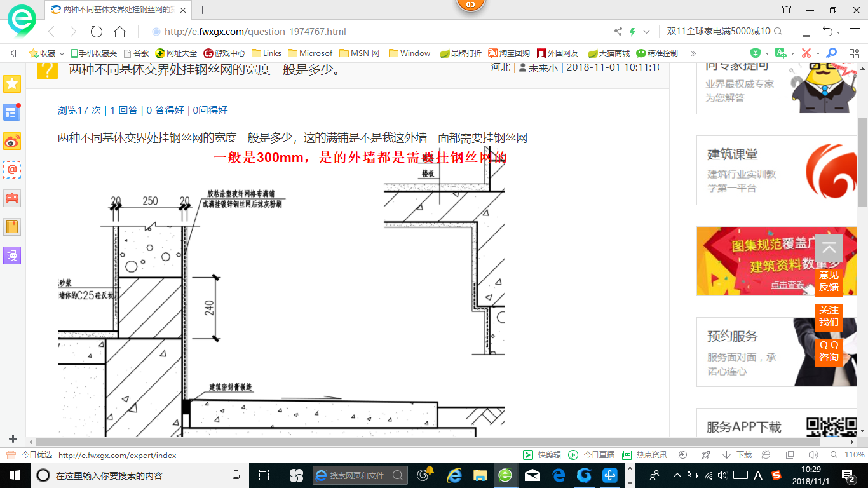Click the green lightning speed mode icon
Image resolution: width=868 pixels, height=488 pixels.
pyautogui.click(x=632, y=32)
